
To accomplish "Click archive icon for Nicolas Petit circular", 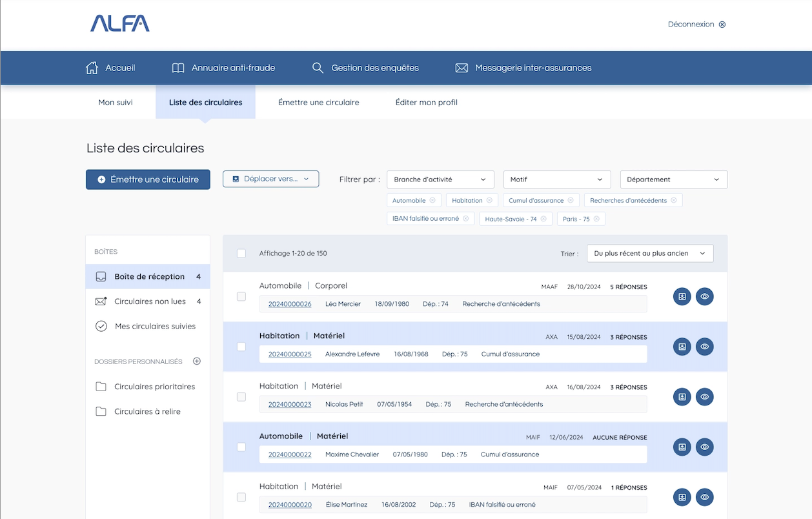I will tap(682, 397).
